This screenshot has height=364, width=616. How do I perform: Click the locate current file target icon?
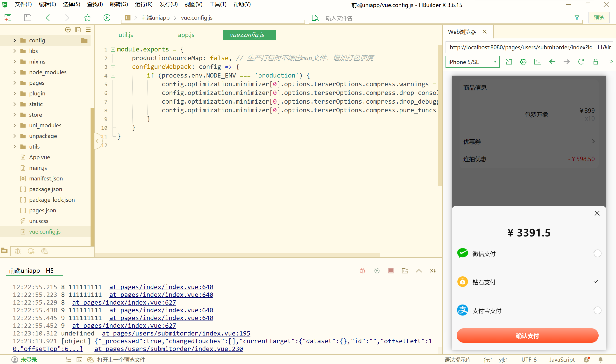pyautogui.click(x=68, y=30)
